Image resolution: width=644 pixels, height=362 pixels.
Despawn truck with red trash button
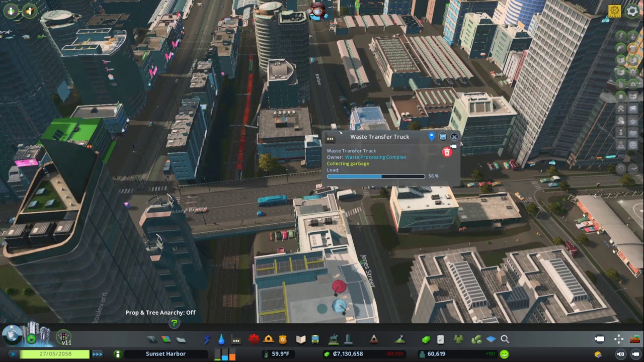446,152
